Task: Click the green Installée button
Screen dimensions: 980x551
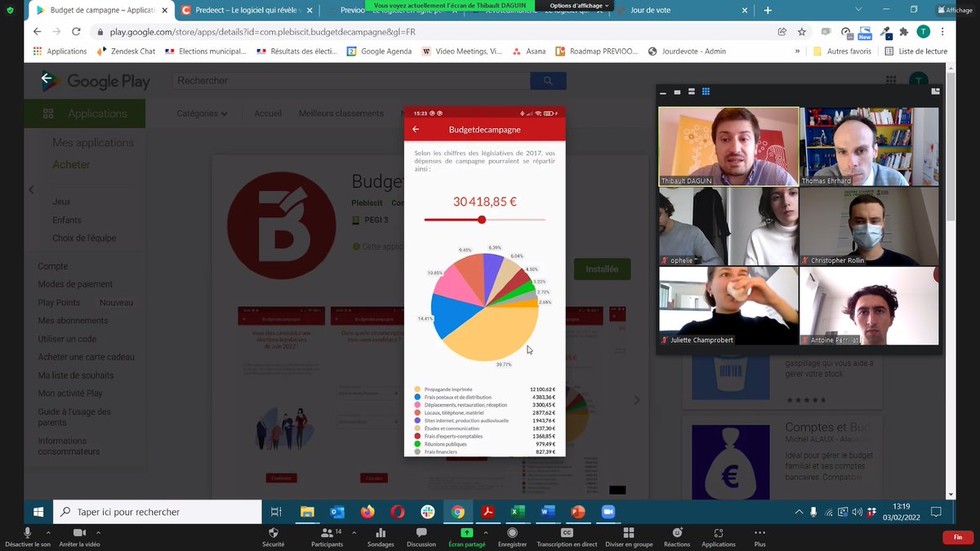Action: click(602, 269)
